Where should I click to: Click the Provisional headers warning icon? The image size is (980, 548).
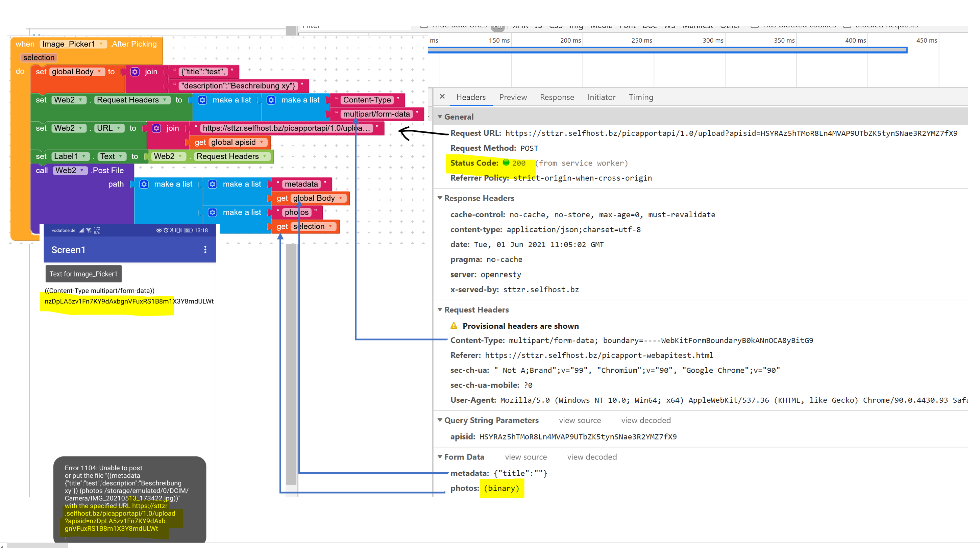pyautogui.click(x=454, y=326)
